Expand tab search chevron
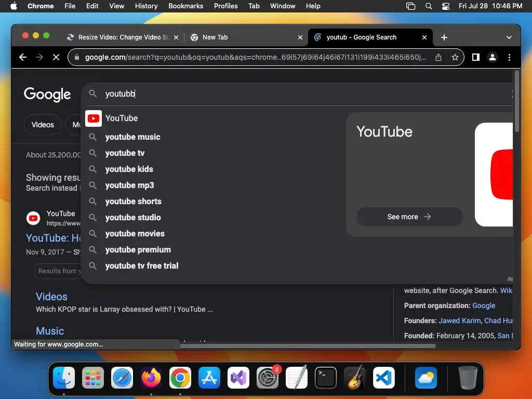This screenshot has height=399, width=532. [x=509, y=37]
